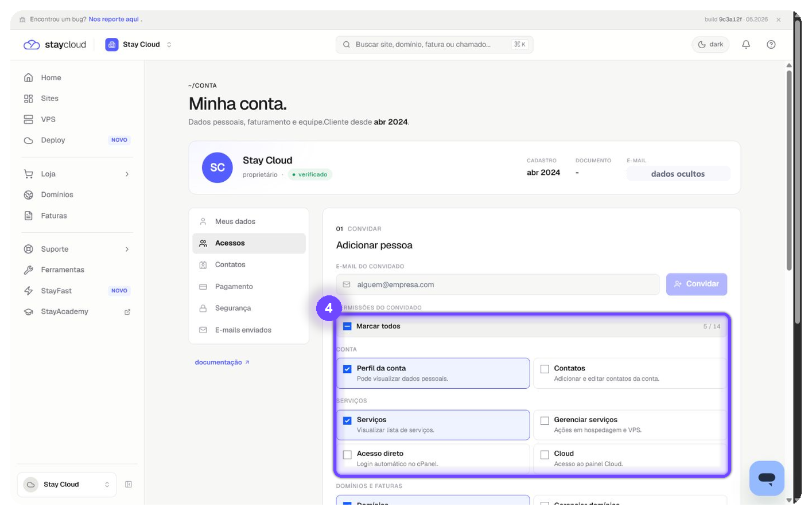This screenshot has height=515, width=812.
Task: Click the Suporte lifebuoy icon
Action: pos(28,249)
